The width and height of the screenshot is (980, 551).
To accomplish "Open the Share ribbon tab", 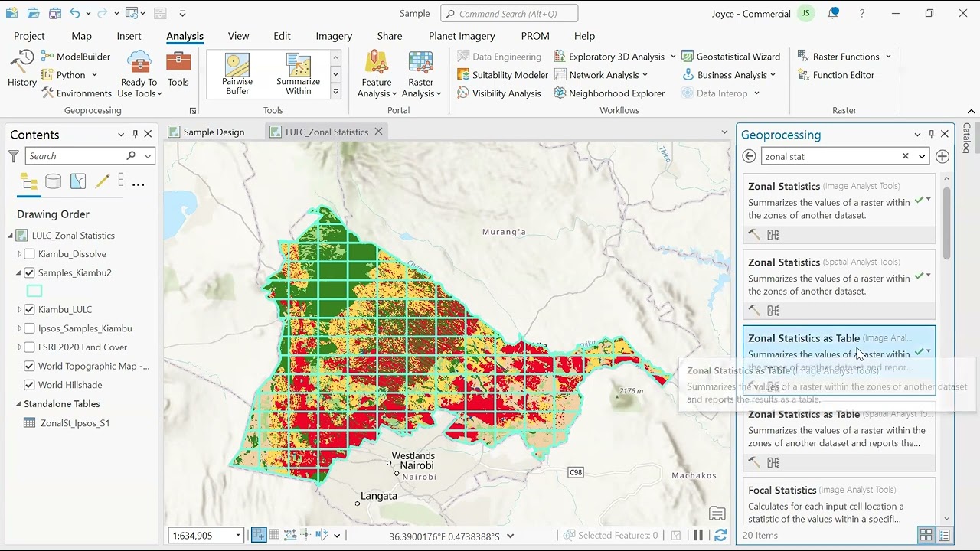I will [x=389, y=36].
